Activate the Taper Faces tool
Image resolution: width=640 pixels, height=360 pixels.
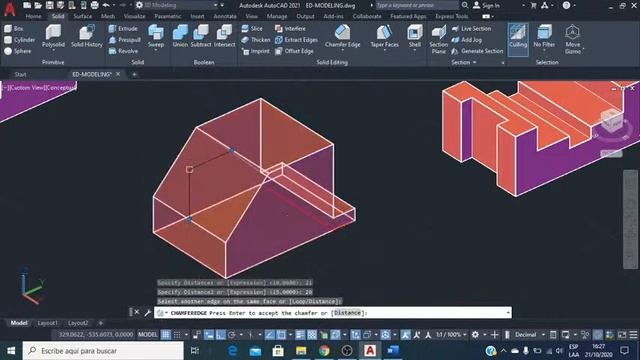(384, 36)
